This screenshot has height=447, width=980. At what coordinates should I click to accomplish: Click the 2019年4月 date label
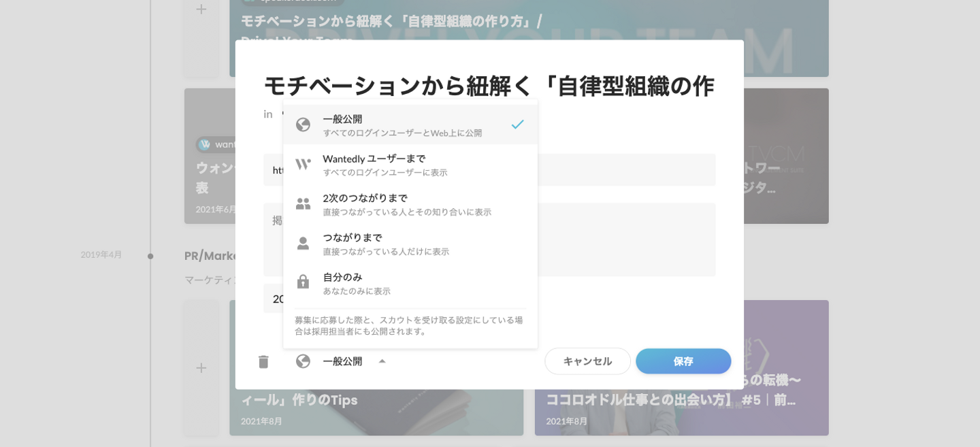pos(101,255)
